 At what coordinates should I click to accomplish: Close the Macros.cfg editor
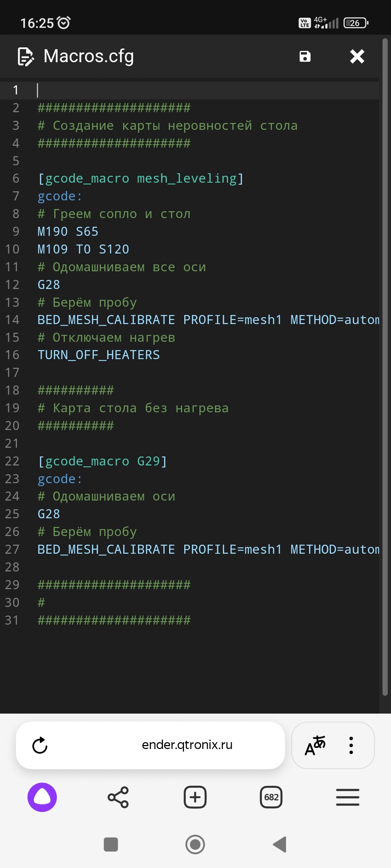(x=357, y=56)
